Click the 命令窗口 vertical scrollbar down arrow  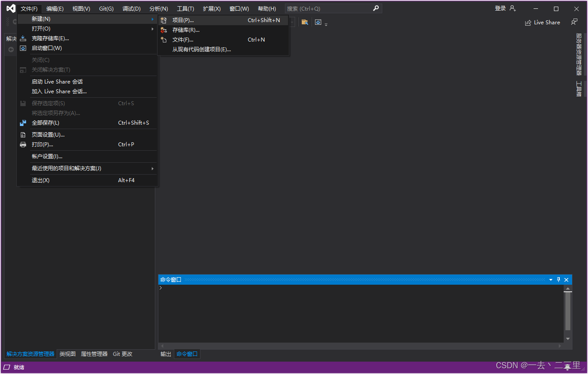point(568,339)
